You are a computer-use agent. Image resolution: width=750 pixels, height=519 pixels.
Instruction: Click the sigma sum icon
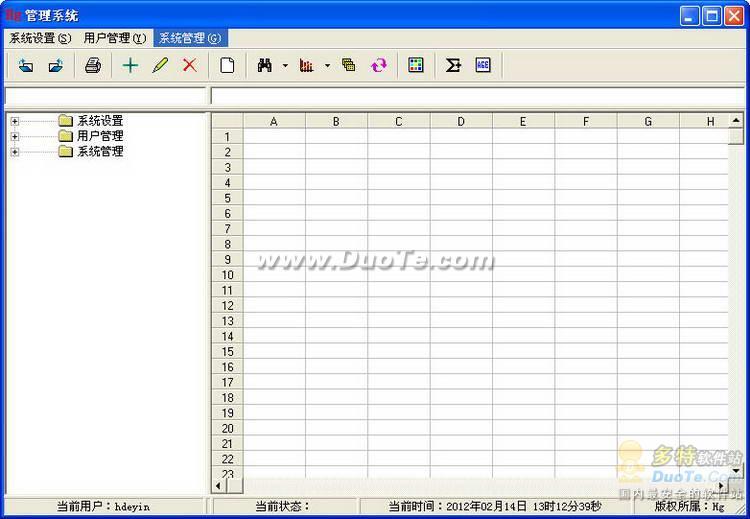click(x=453, y=65)
